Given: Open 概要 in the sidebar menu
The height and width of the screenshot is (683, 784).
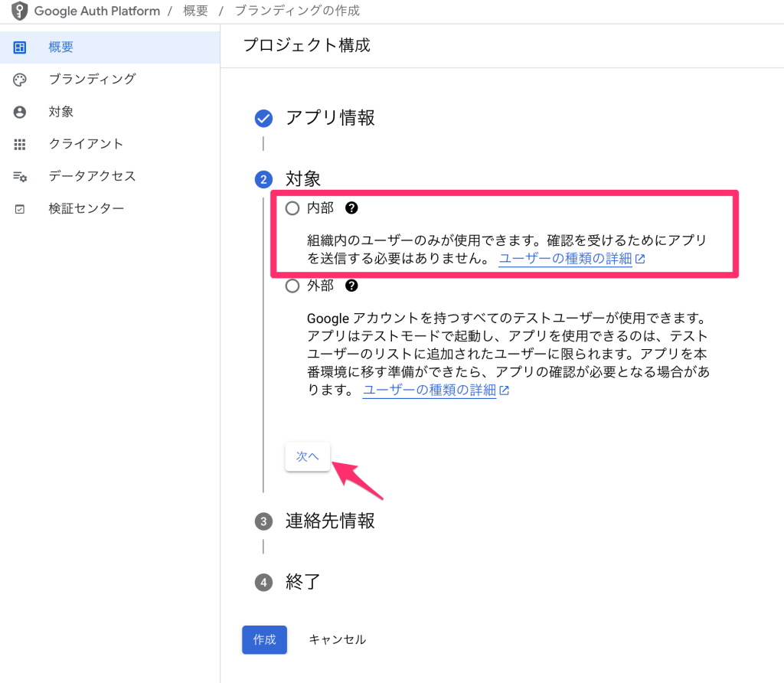Looking at the screenshot, I should 110,47.
